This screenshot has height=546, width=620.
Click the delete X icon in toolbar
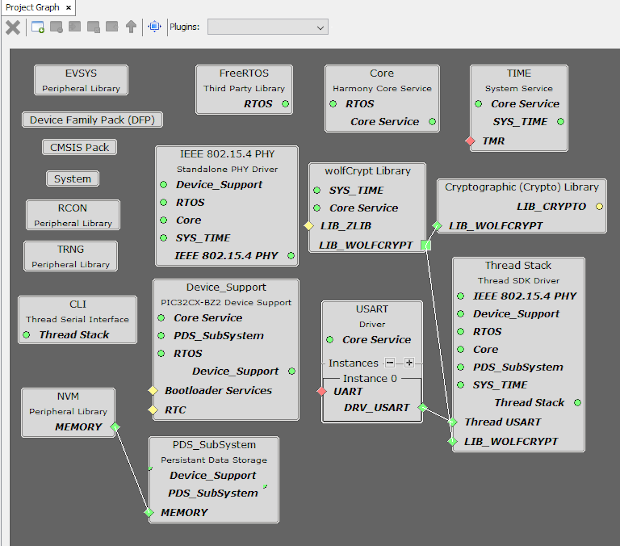click(13, 27)
